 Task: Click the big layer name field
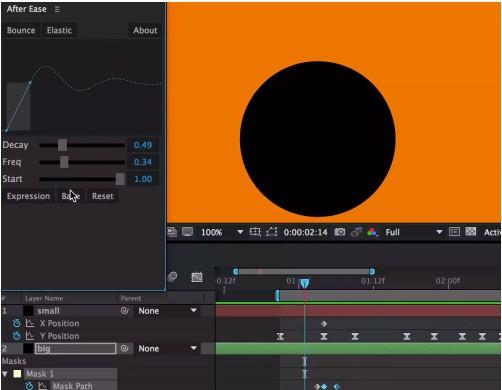(x=76, y=349)
